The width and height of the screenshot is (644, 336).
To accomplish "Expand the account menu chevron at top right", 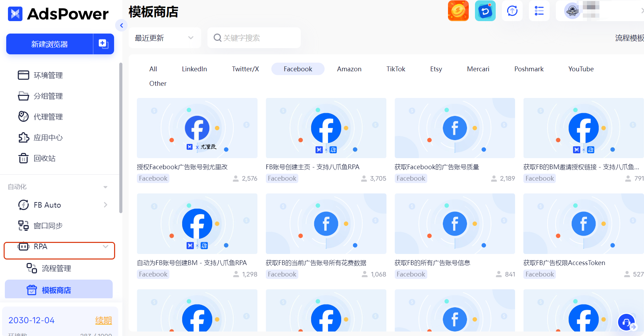I will 642,11.
